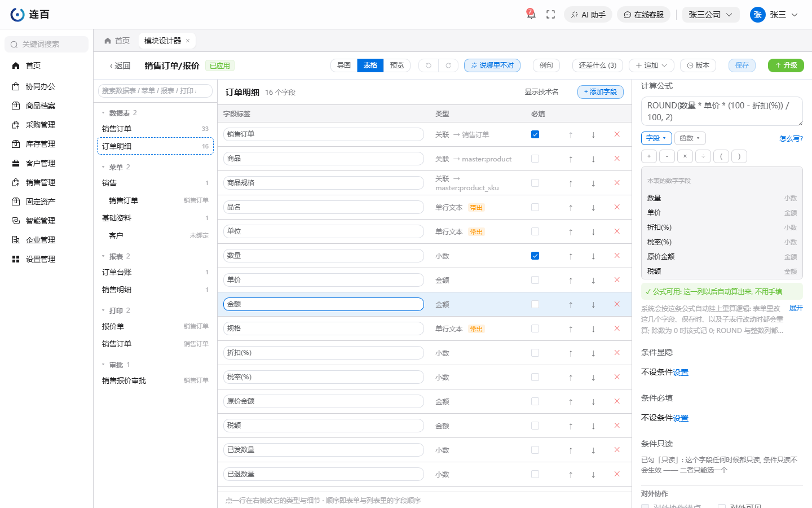Viewport: 812px width, 508px height.
Task: Click 添加字段 button
Action: [601, 92]
